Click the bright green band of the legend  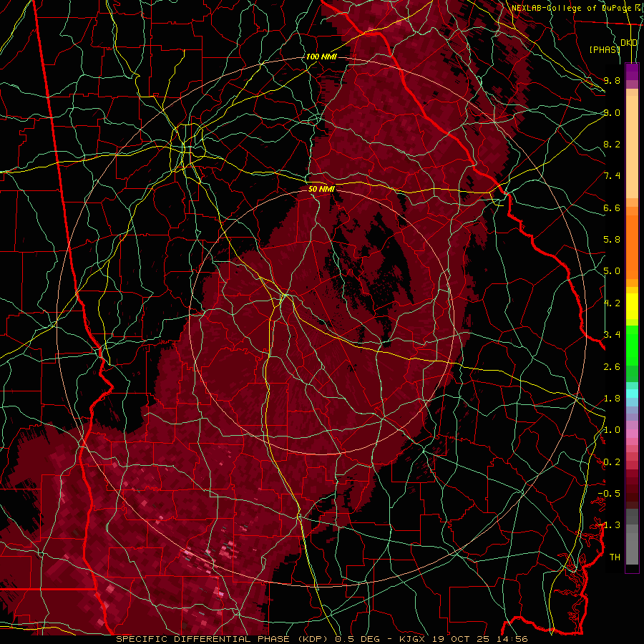coord(632,345)
